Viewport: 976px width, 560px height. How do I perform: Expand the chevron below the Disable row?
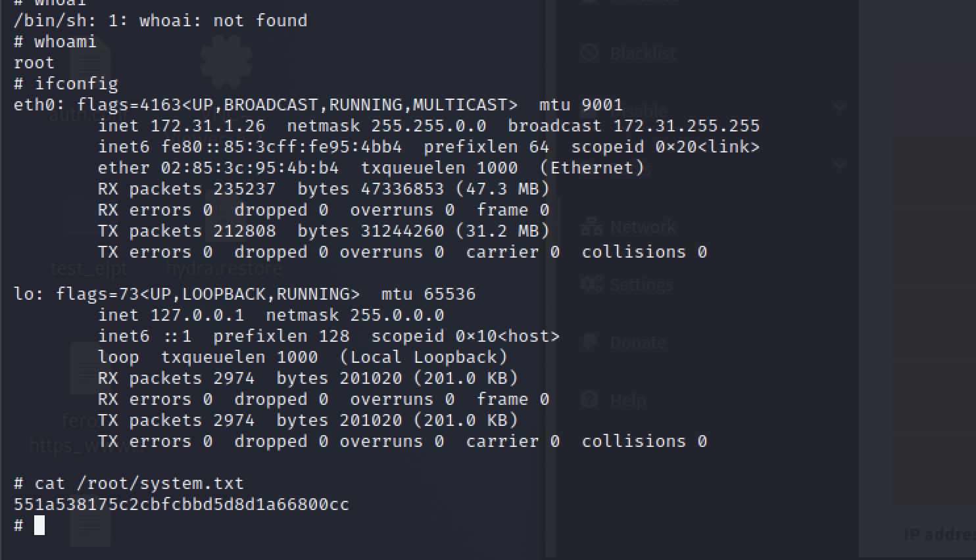click(840, 165)
